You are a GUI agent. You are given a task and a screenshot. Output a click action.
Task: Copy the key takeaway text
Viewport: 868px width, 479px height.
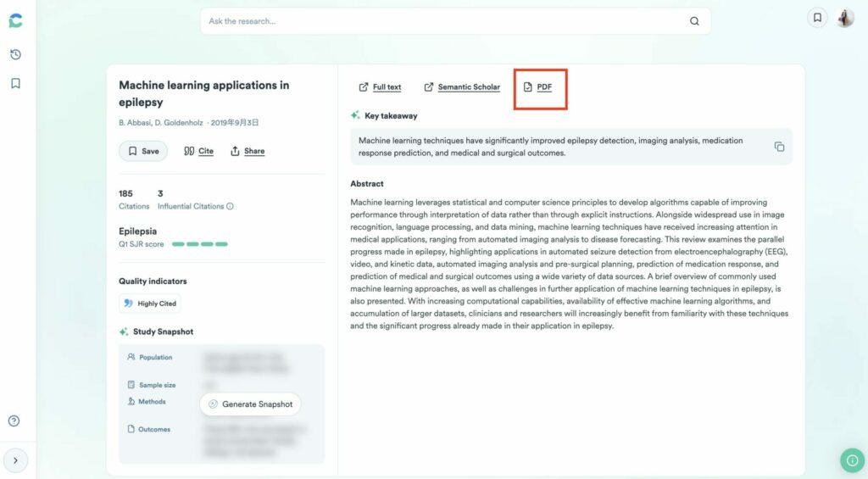pyautogui.click(x=779, y=146)
